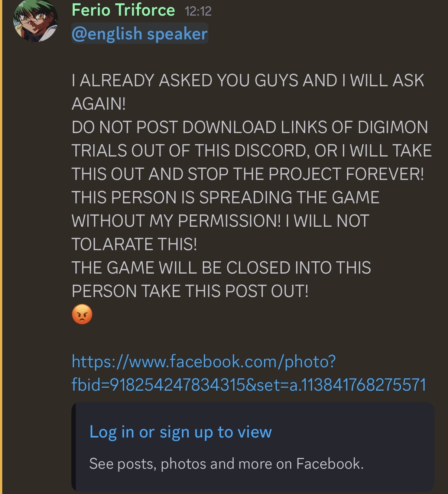448x494 pixels.
Task: Click the "PERSON TAKE THIS POST OUT!" line
Action: (x=190, y=291)
